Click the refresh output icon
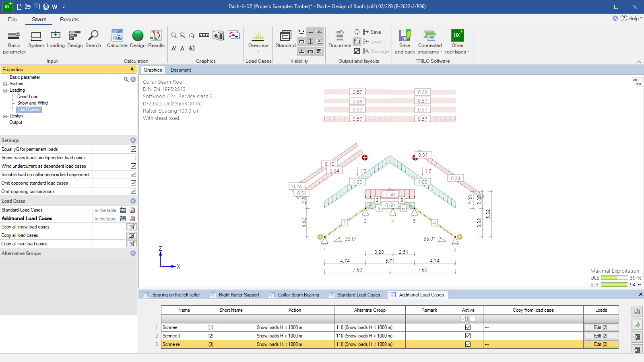Viewport: 644px width, 362px height. (357, 32)
